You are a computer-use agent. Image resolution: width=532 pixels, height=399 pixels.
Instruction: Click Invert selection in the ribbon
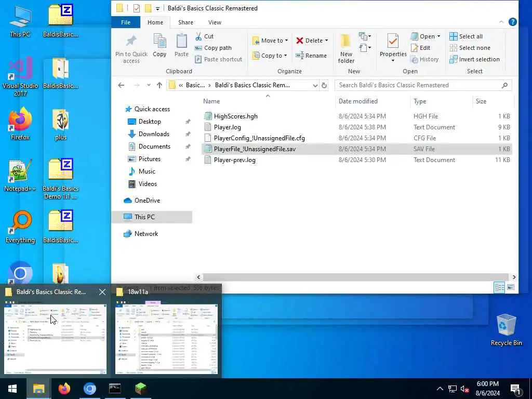coord(474,59)
